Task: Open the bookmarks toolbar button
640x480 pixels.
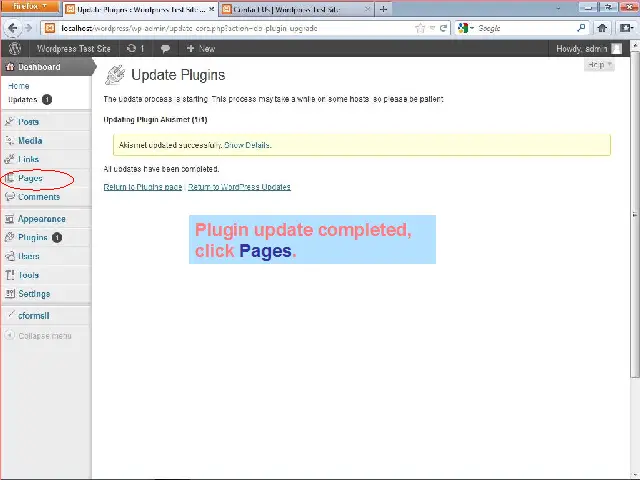Action: 626,28
